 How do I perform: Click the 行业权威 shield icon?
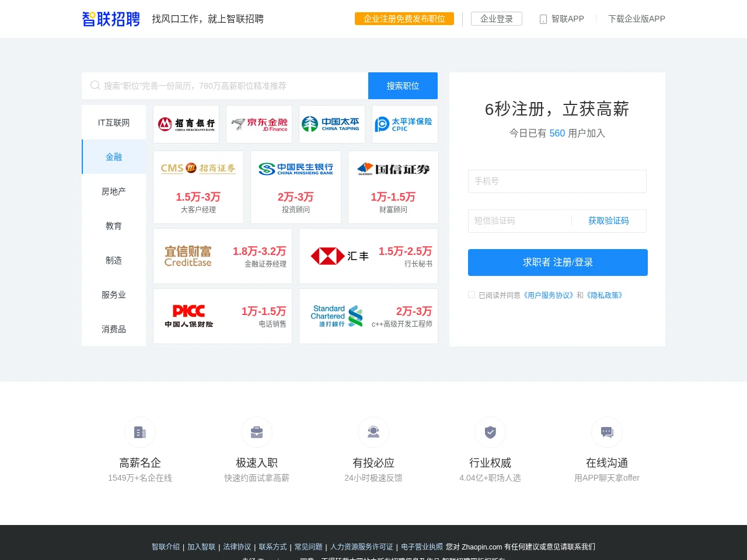point(490,432)
